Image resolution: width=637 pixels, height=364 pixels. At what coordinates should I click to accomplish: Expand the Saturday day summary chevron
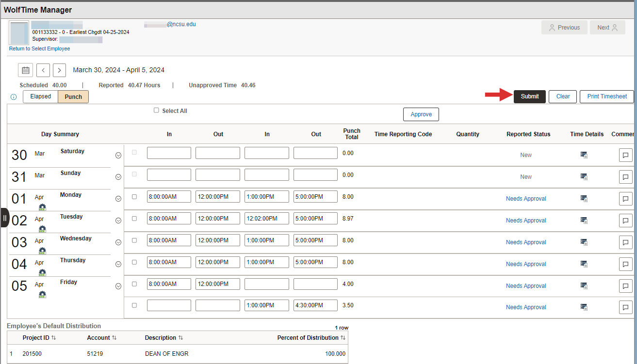coord(118,155)
